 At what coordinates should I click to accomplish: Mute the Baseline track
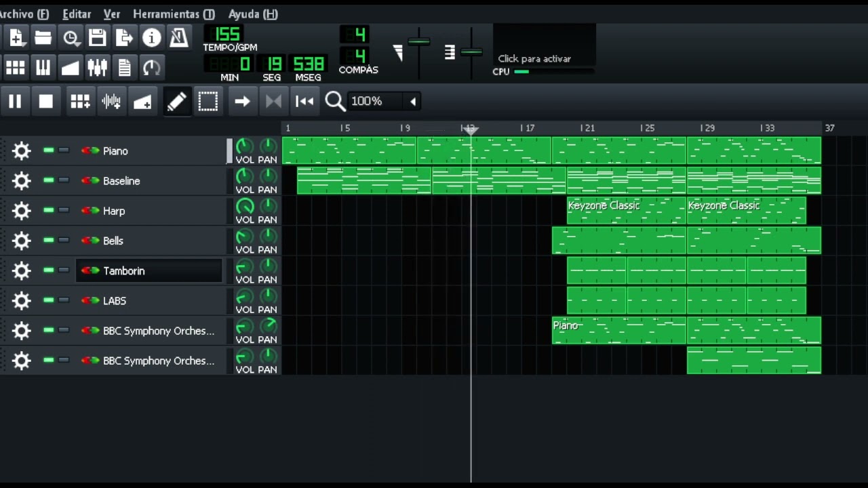[x=48, y=180]
